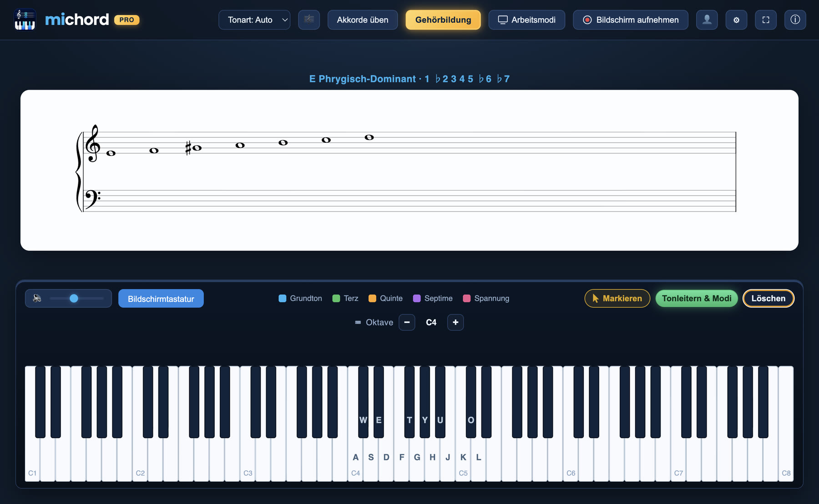Increase octave with plus button
The width and height of the screenshot is (819, 504).
pos(455,323)
